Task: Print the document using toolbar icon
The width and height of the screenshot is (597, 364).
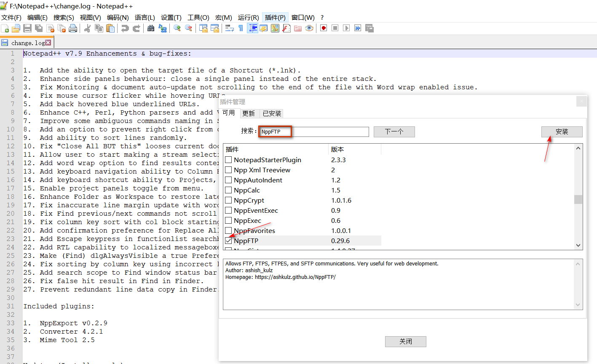Action: coord(73,28)
